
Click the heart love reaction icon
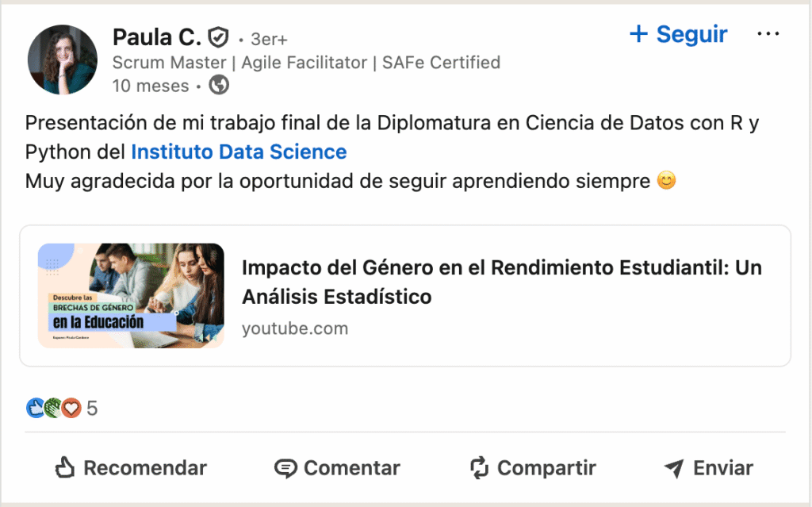point(72,409)
